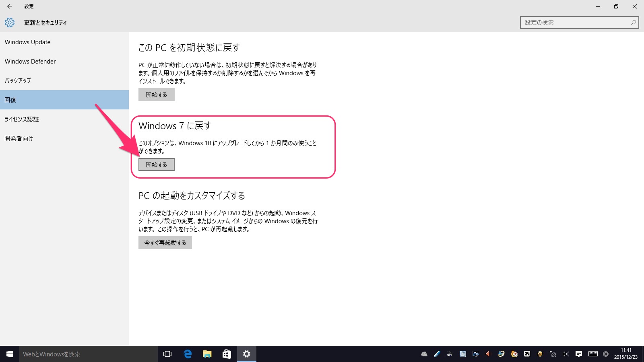
Task: Open File Explorer from the taskbar
Action: coord(207,354)
